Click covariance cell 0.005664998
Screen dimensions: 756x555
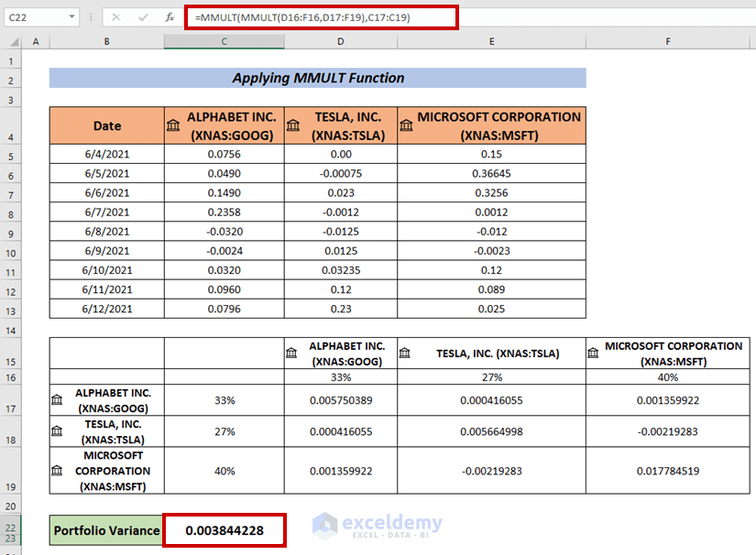pos(491,431)
